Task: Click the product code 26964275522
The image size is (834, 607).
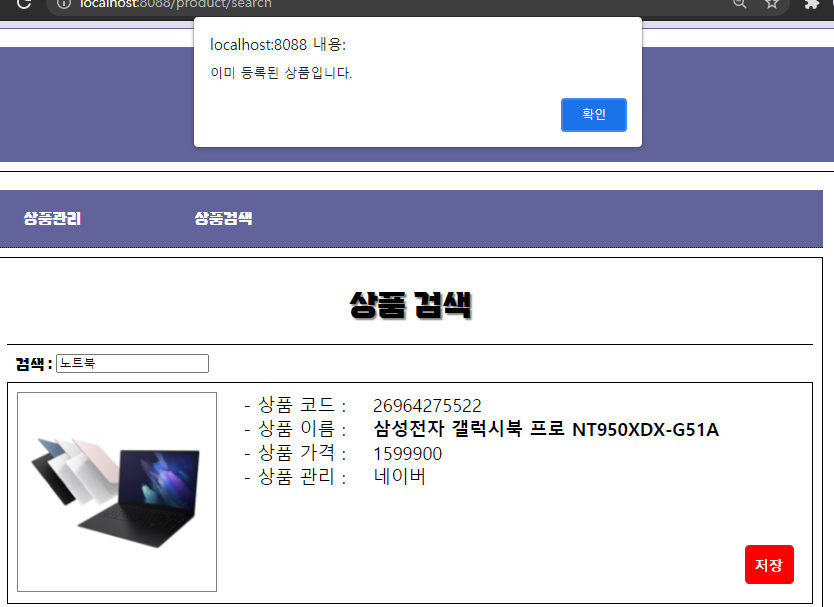Action: click(427, 406)
